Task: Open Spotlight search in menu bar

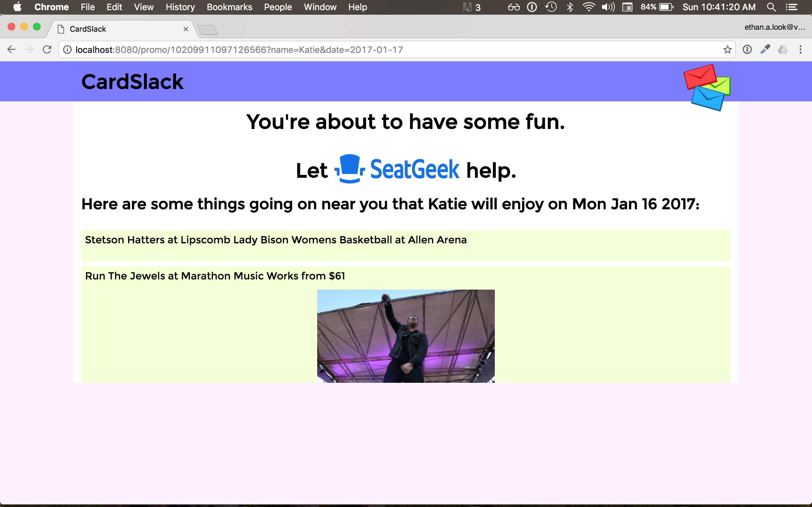Action: coord(771,7)
